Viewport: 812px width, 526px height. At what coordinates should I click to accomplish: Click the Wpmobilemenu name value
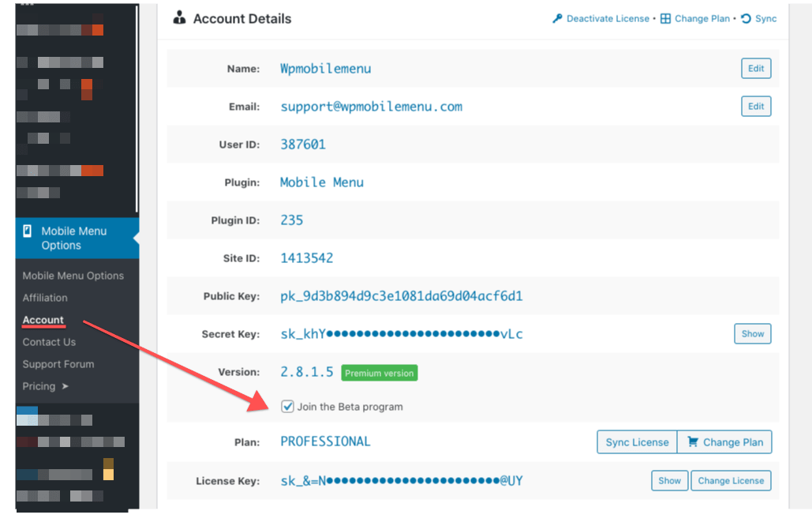326,69
